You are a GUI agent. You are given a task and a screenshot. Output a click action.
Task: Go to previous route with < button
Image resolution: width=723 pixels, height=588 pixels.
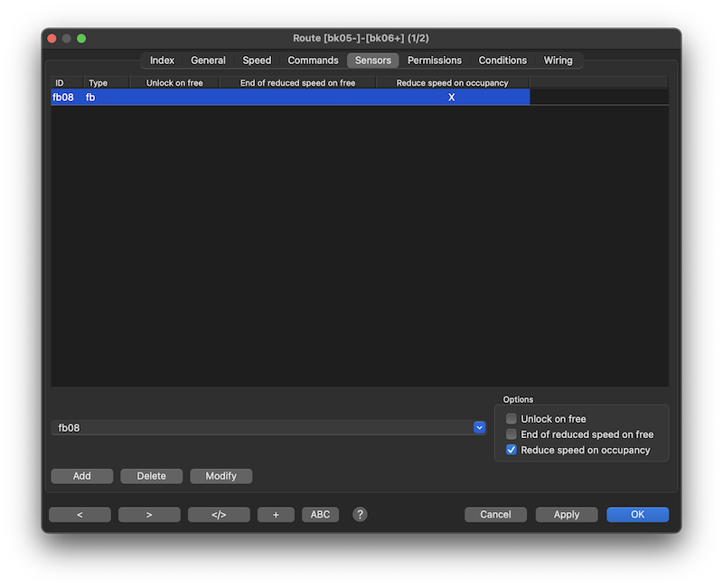click(80, 514)
